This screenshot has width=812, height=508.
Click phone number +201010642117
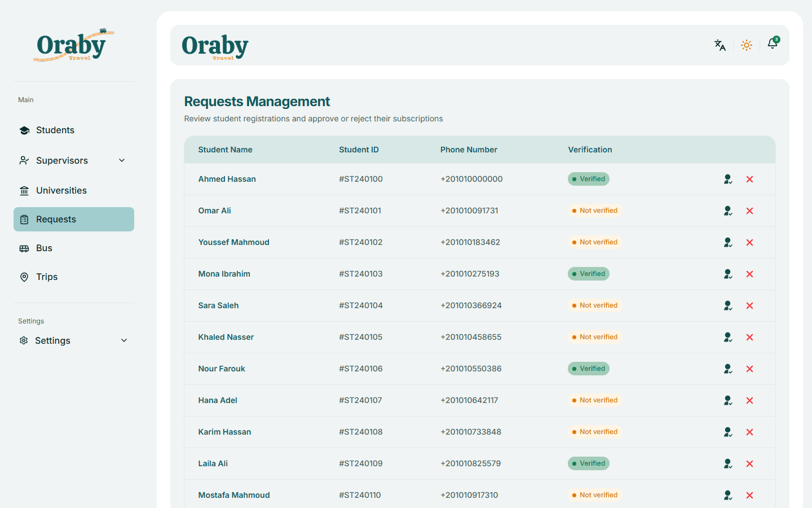tap(469, 400)
